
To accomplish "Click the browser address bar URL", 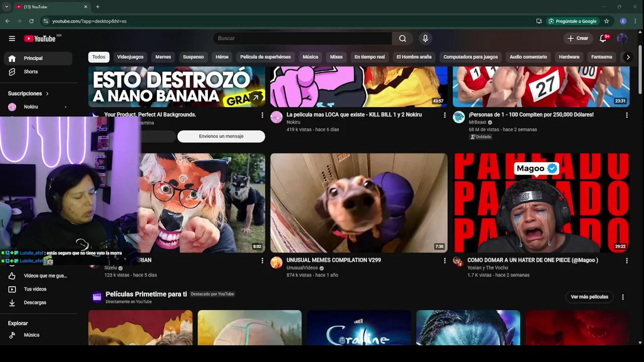I will (x=90, y=21).
